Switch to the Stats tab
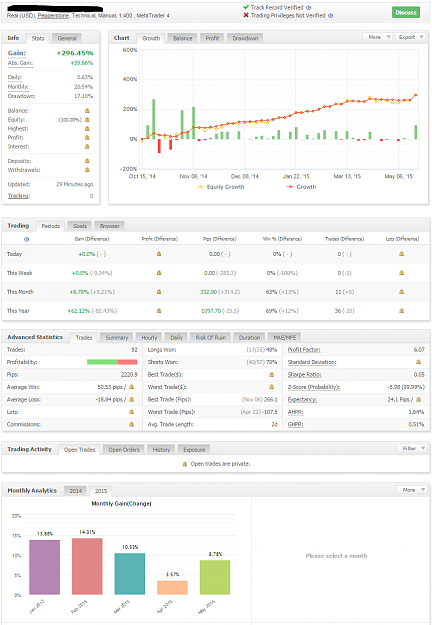 pos(38,39)
